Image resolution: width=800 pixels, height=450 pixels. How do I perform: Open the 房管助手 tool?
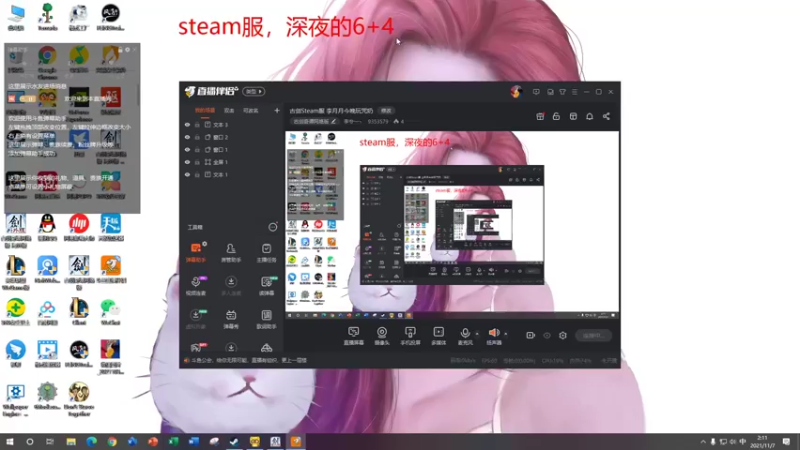[x=231, y=253]
